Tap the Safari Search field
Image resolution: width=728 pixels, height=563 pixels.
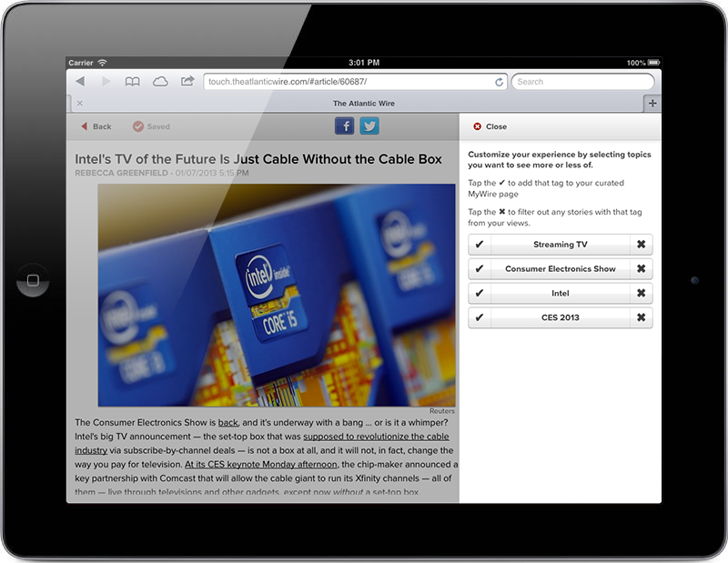coord(582,82)
